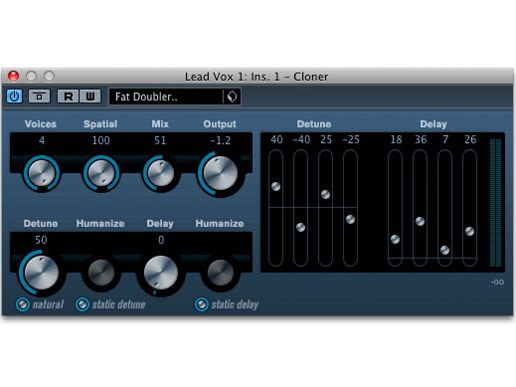The image size is (516, 387).
Task: Click the Output knob
Action: coord(220,174)
